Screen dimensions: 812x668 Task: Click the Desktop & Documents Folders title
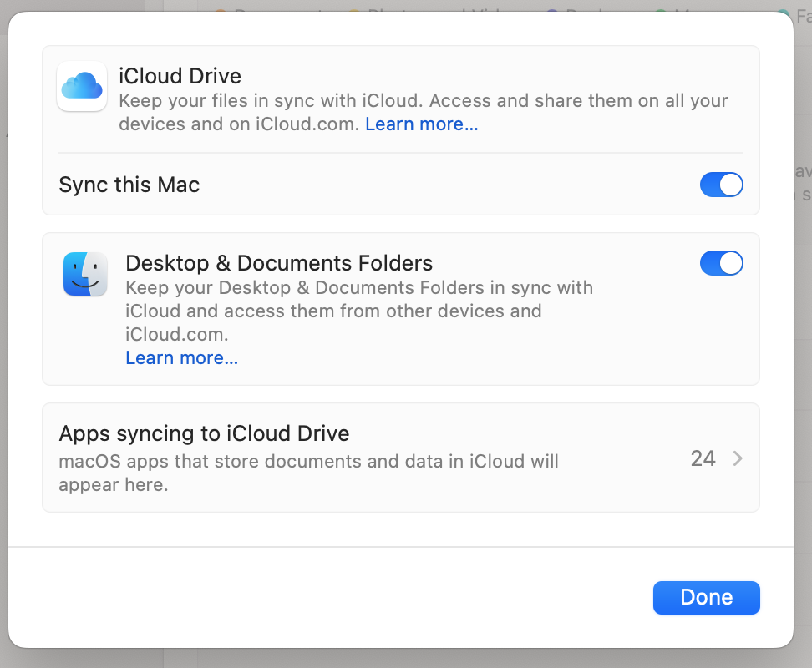[x=279, y=263]
